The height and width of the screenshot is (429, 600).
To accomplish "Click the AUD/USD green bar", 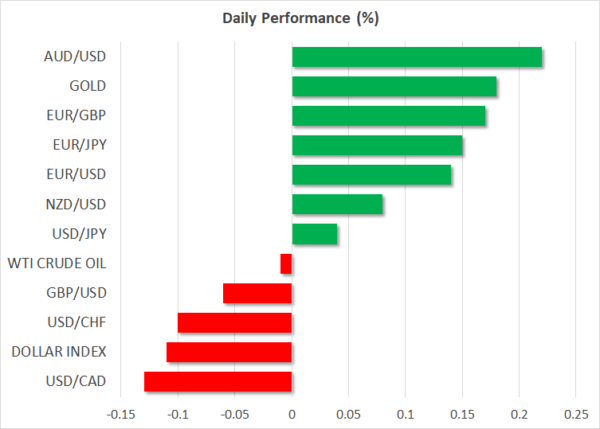I will [x=416, y=57].
